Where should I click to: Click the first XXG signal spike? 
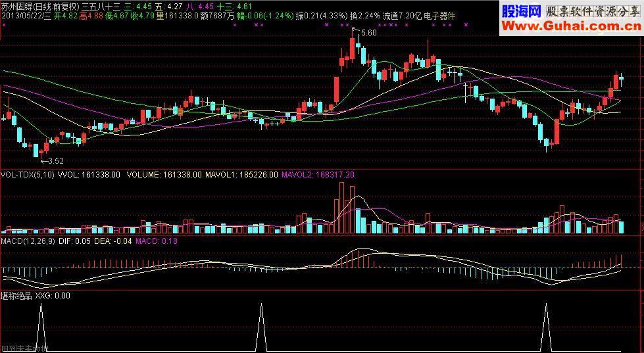[41, 327]
